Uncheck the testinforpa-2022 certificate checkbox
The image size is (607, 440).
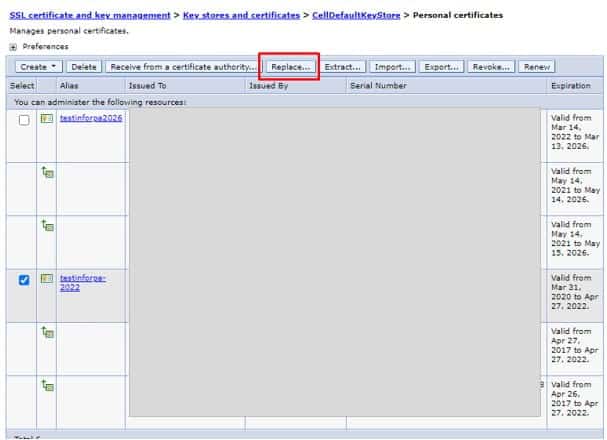point(24,280)
